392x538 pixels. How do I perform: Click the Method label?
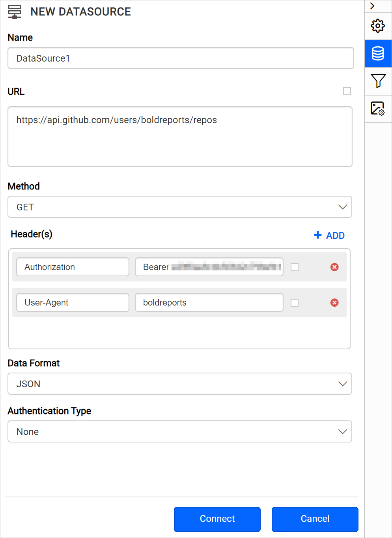(24, 186)
